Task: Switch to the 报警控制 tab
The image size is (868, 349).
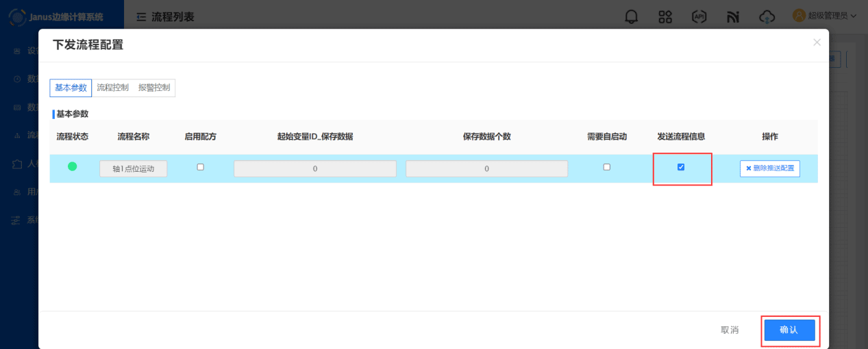Action: [154, 88]
